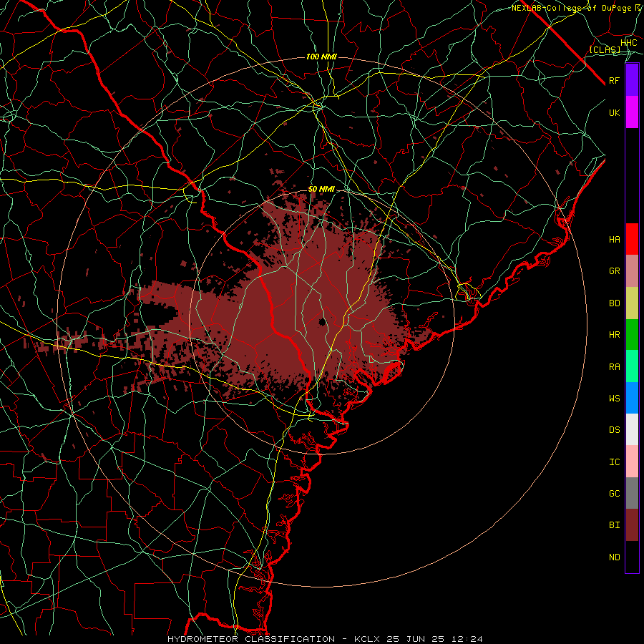The width and height of the screenshot is (644, 644).
Task: Click the HA legend label
Action: [614, 239]
